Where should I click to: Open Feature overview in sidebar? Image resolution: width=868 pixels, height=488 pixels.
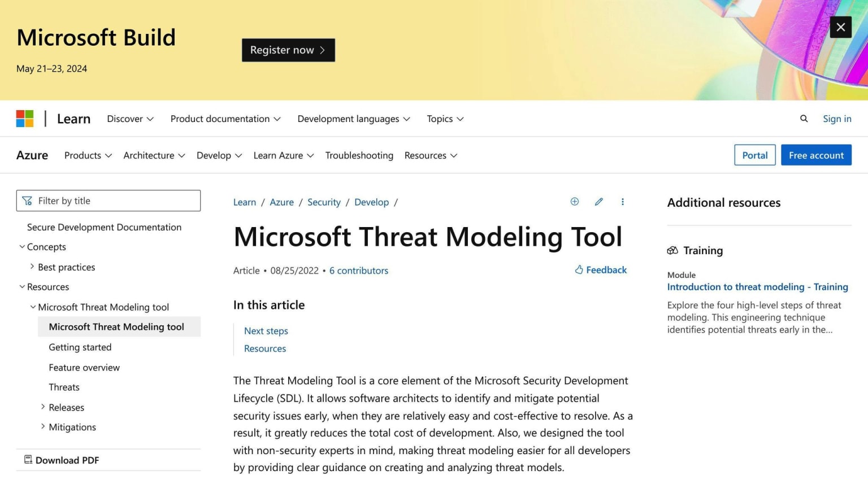84,367
